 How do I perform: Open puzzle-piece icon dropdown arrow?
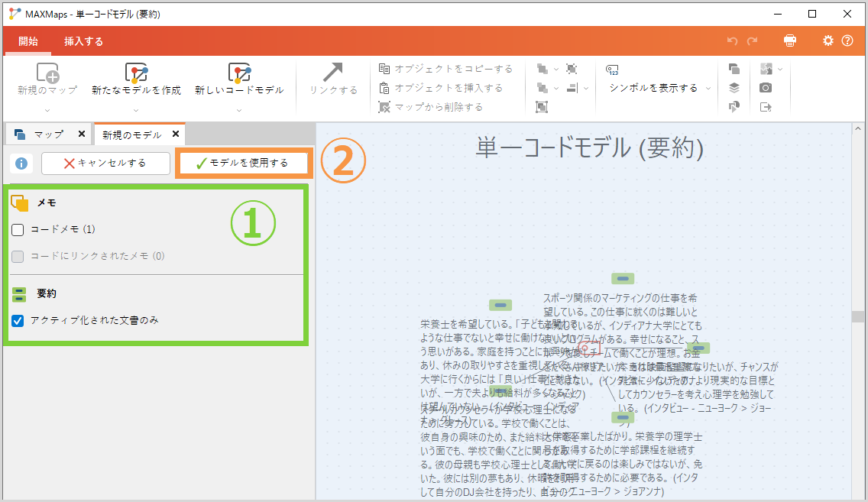780,70
